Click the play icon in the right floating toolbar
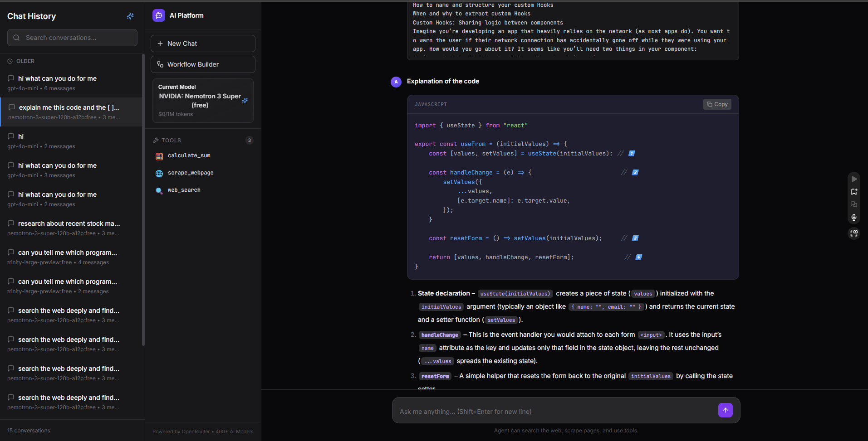Screen dimensions: 868x441 click(854, 179)
